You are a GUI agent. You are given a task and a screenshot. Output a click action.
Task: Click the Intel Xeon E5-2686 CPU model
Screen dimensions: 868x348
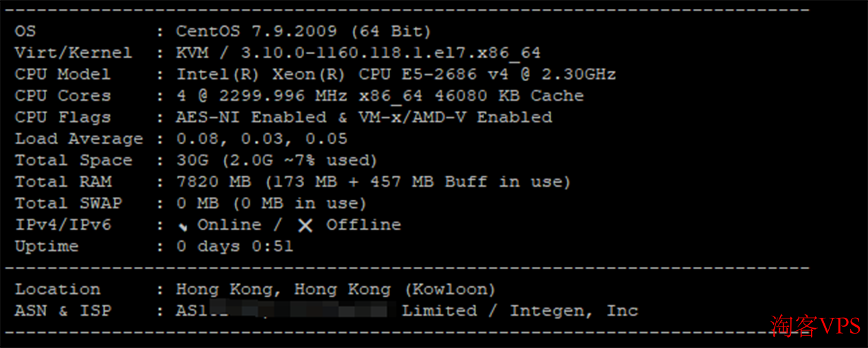(396, 74)
